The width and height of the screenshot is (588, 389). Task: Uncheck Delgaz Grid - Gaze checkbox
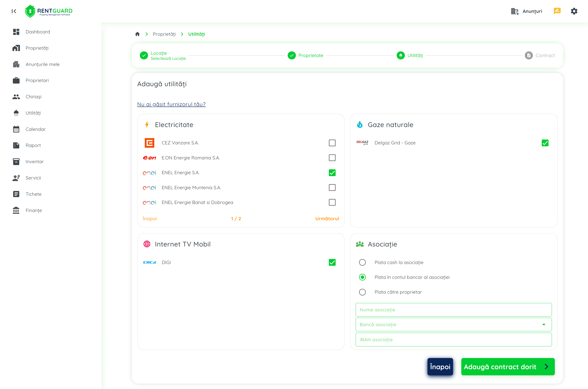tap(545, 143)
